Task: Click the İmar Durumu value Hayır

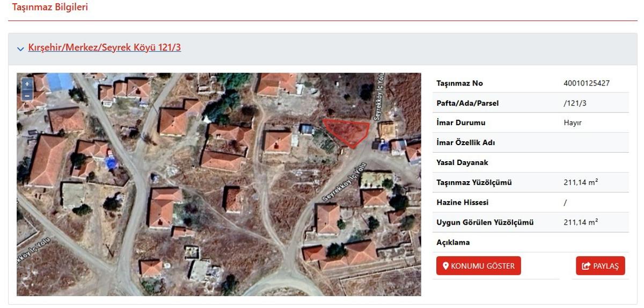Action: click(x=569, y=123)
